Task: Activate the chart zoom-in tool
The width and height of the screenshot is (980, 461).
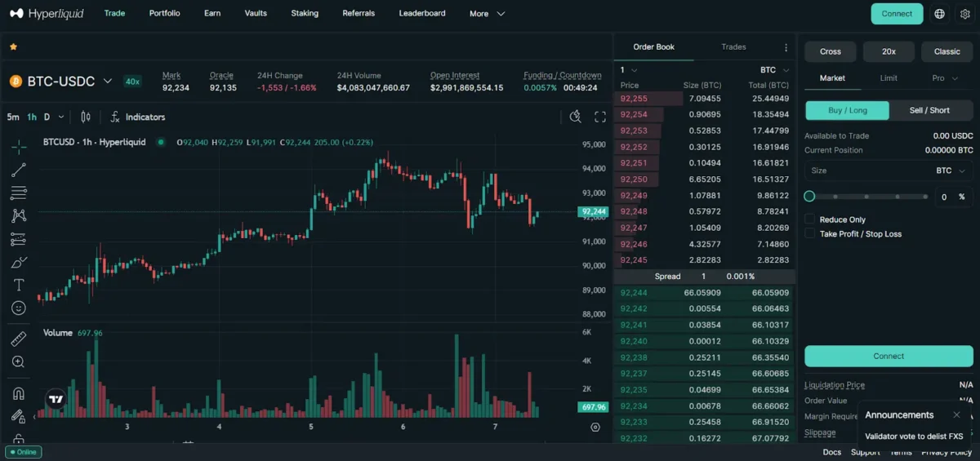Action: (x=18, y=361)
